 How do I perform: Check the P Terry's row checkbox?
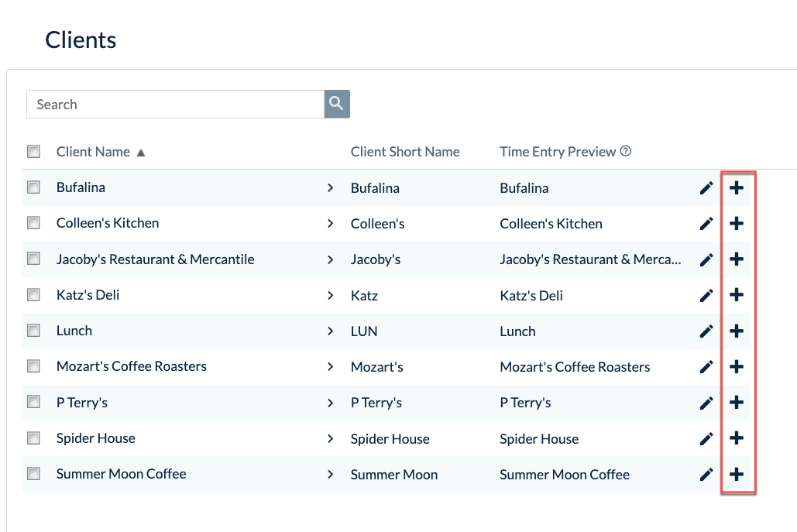click(33, 402)
